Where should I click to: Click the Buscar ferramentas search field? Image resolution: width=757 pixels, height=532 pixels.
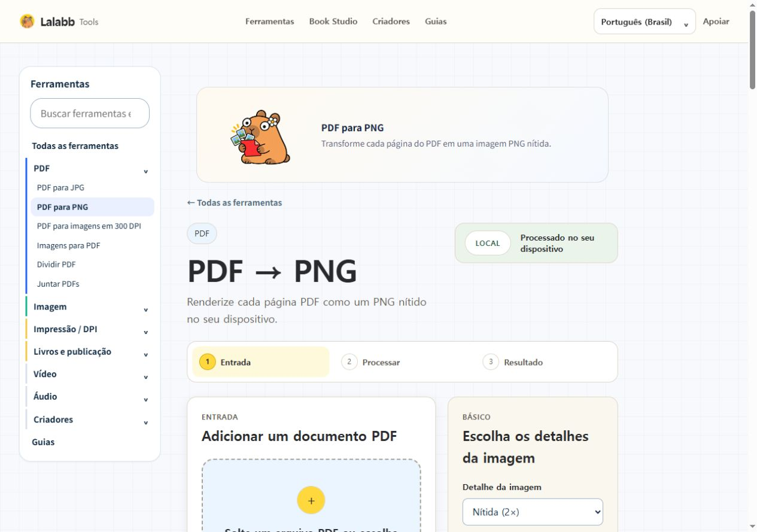[90, 113]
